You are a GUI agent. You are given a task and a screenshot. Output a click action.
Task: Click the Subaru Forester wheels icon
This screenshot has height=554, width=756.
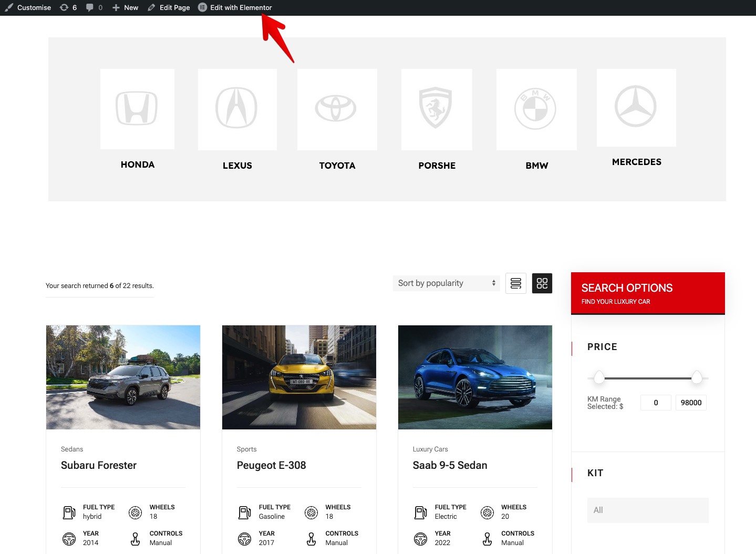pos(136,512)
